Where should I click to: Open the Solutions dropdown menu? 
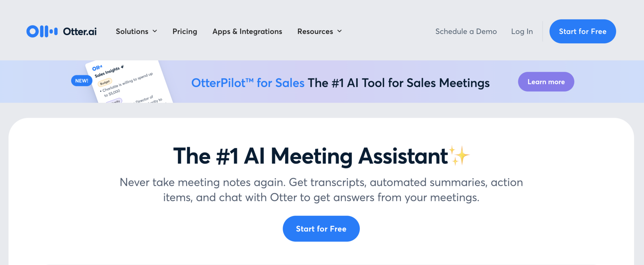tap(132, 31)
